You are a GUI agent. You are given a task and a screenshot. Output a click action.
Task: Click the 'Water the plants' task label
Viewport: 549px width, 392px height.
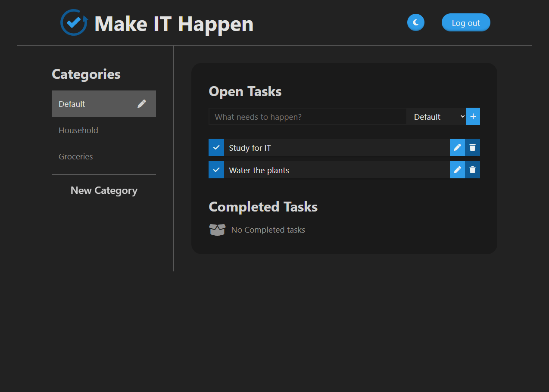[259, 170]
